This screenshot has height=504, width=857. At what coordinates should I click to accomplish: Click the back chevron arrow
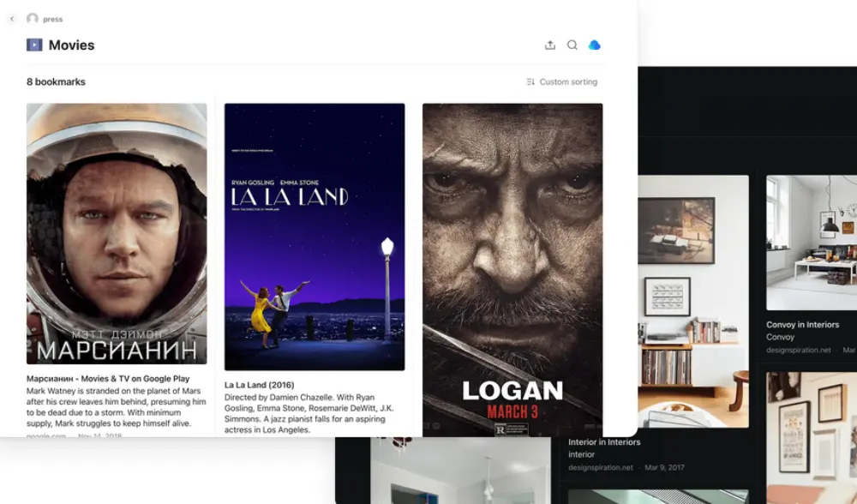[x=12, y=18]
